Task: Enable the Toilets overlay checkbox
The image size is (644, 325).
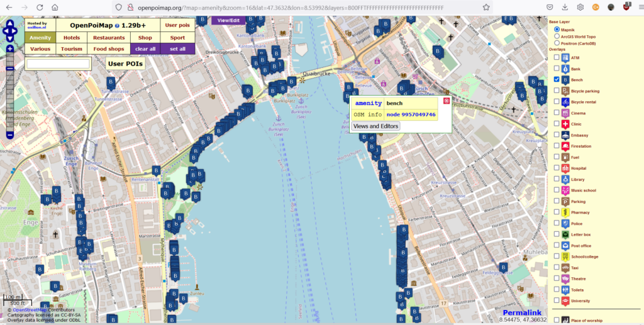Action: (557, 290)
